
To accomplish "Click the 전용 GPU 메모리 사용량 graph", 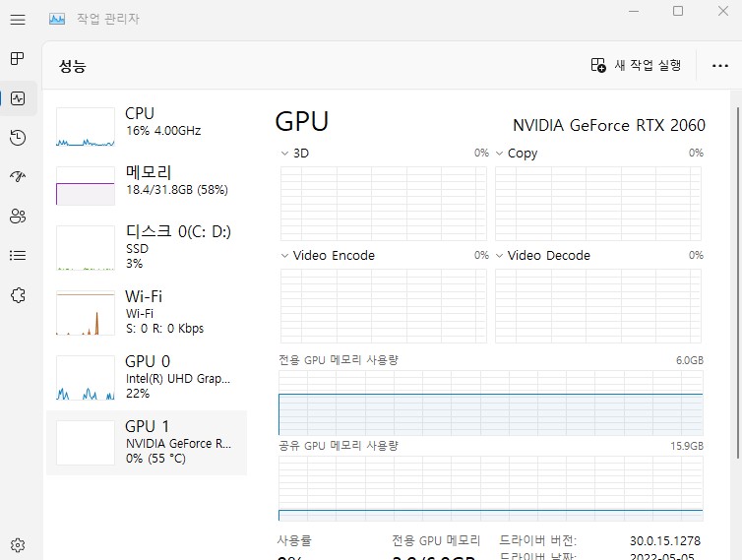I will coord(491,404).
